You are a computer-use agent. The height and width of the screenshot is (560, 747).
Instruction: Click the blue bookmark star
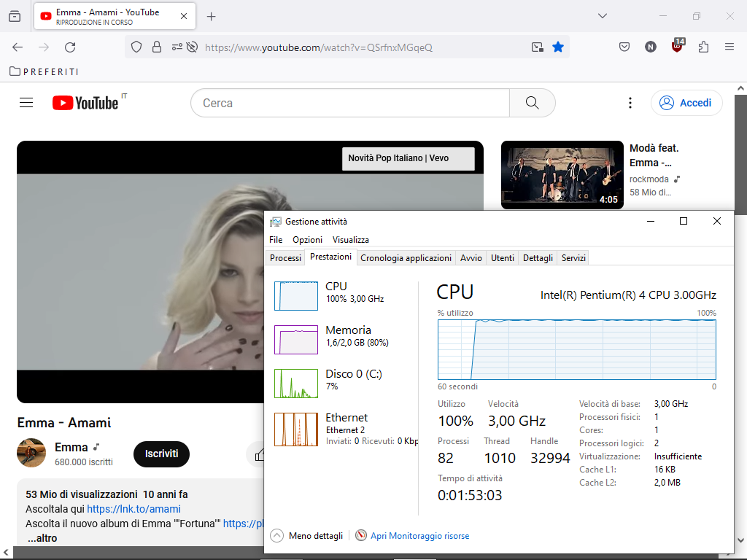pyautogui.click(x=558, y=47)
